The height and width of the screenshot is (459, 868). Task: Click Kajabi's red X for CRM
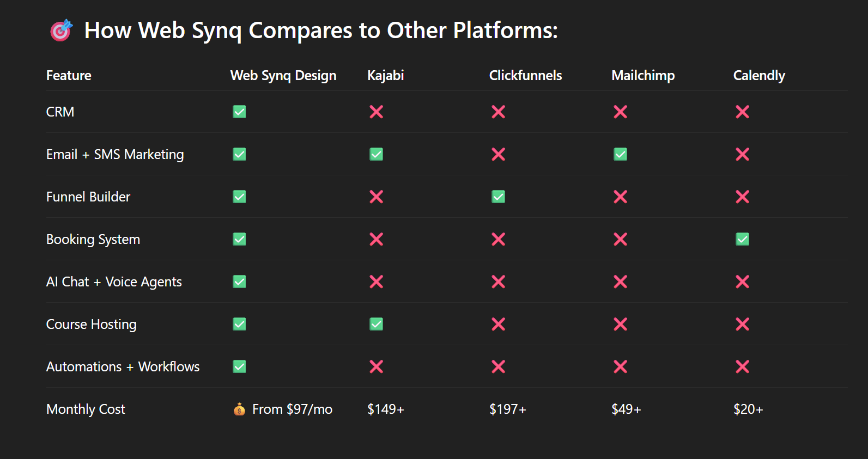pos(377,112)
